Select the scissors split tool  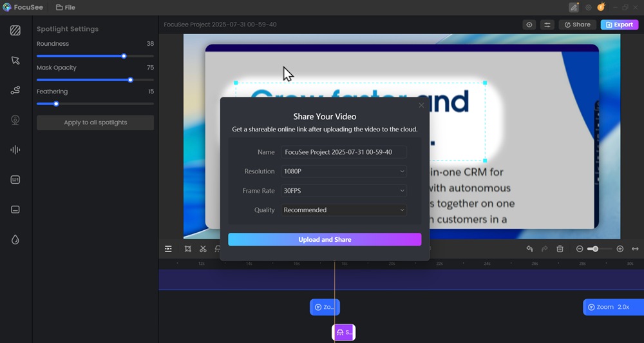tap(203, 249)
